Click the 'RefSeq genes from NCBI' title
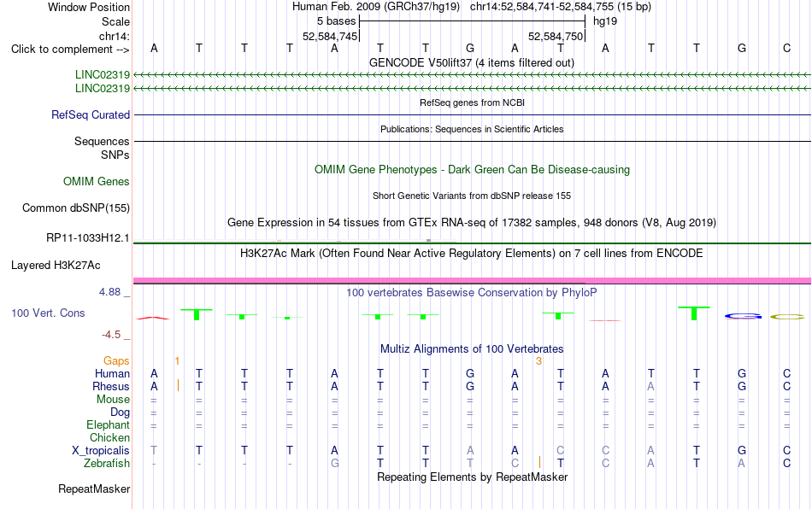The image size is (812, 509). pyautogui.click(x=472, y=102)
